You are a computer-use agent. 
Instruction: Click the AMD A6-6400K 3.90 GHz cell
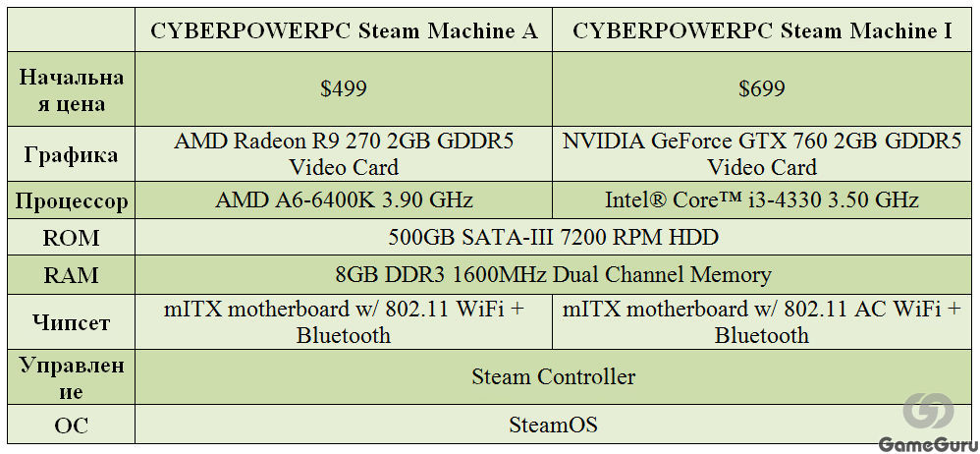(344, 200)
